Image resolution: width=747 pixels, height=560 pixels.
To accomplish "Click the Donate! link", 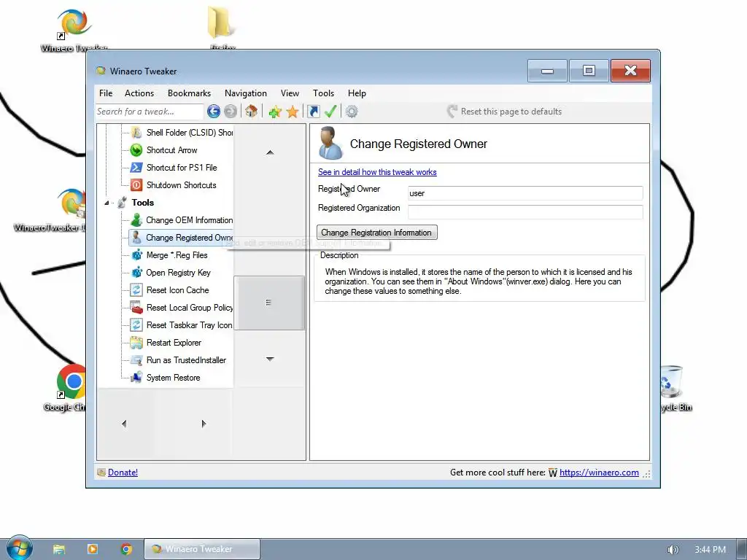I will tap(123, 472).
